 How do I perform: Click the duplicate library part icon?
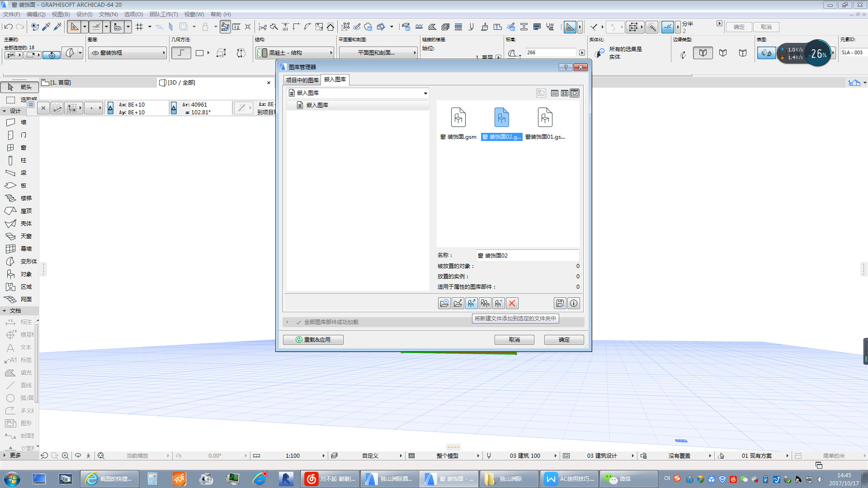tap(485, 303)
